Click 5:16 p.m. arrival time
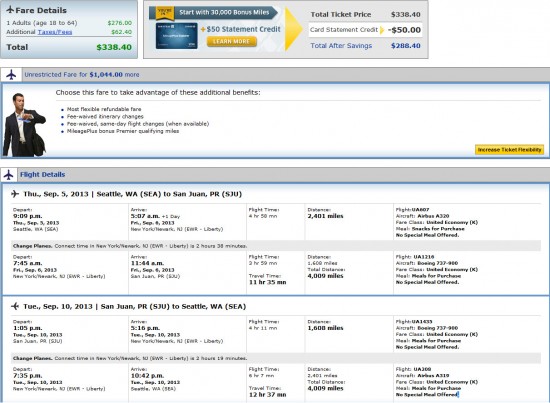The width and height of the screenshot is (550, 403). (x=145, y=328)
